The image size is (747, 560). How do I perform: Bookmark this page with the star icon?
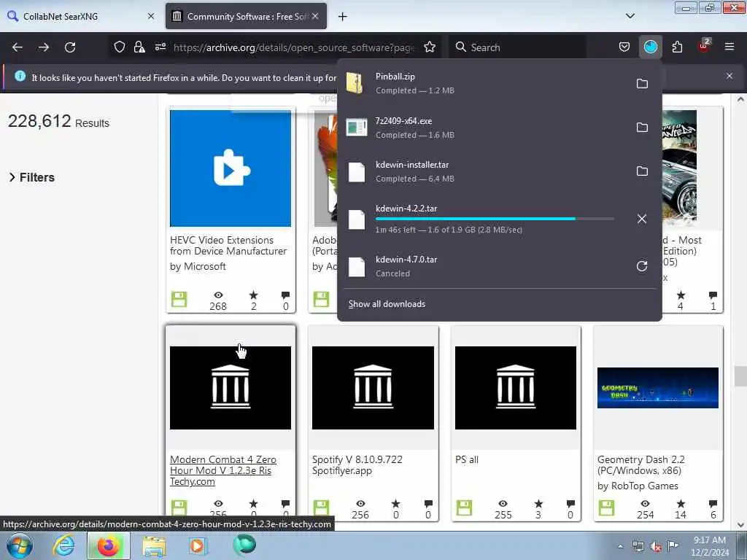[x=430, y=47]
